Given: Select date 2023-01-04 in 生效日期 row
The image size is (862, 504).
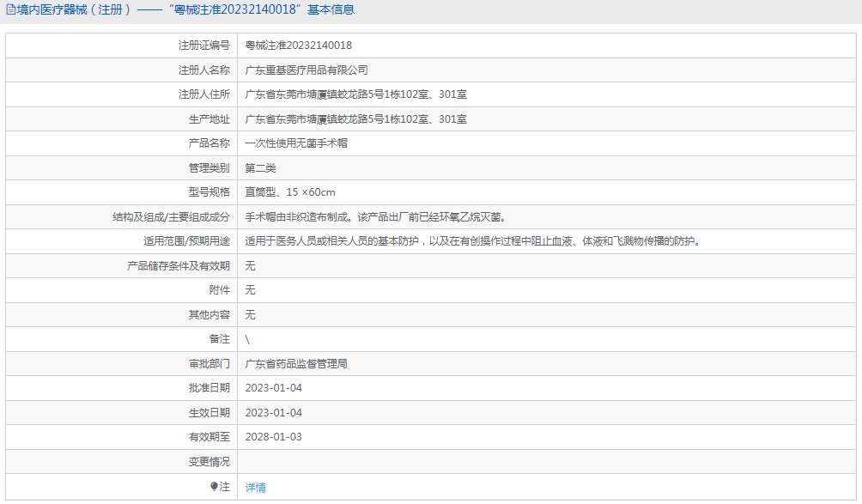Looking at the screenshot, I should [274, 413].
